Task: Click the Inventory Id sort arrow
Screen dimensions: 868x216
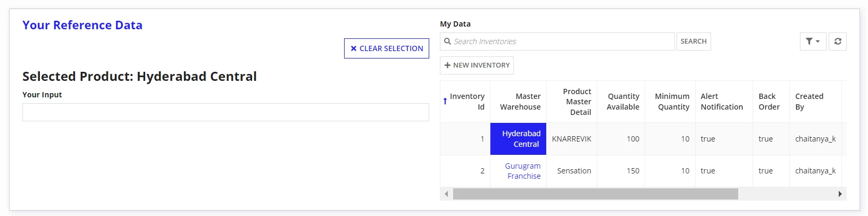Action: (x=445, y=101)
